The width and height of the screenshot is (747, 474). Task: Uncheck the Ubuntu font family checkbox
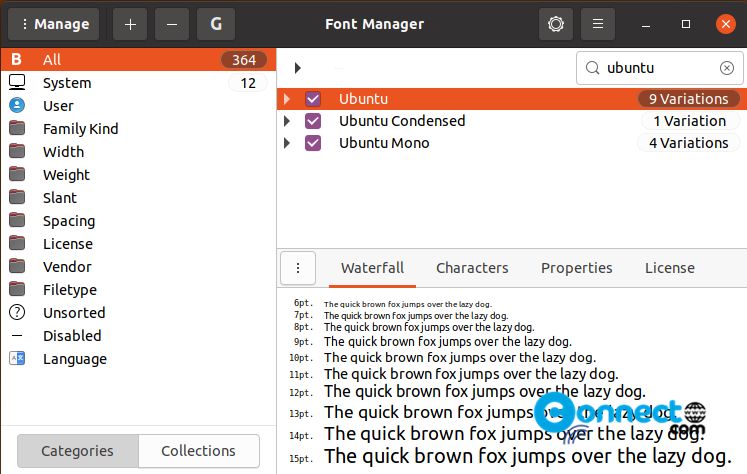313,99
